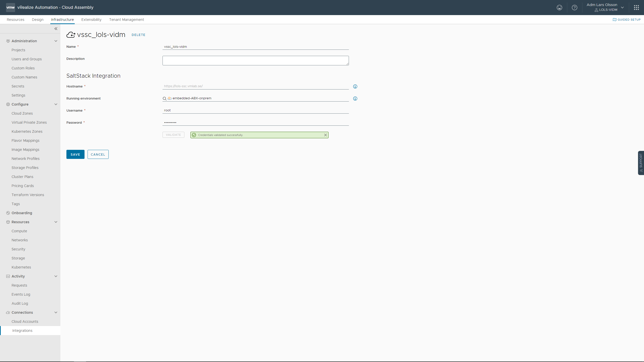644x362 pixels.
Task: Click the VMware logo icon
Action: pyautogui.click(x=10, y=7)
